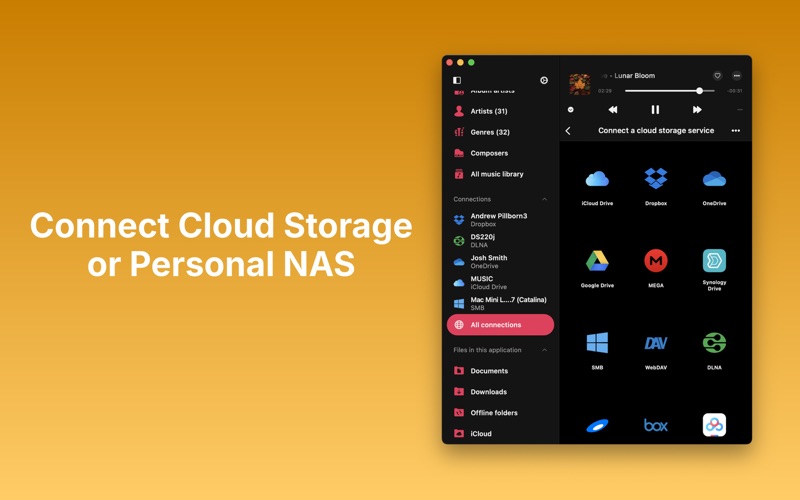Select the white tile three-circles service icon
Screen dimensions: 800x500
tap(714, 425)
